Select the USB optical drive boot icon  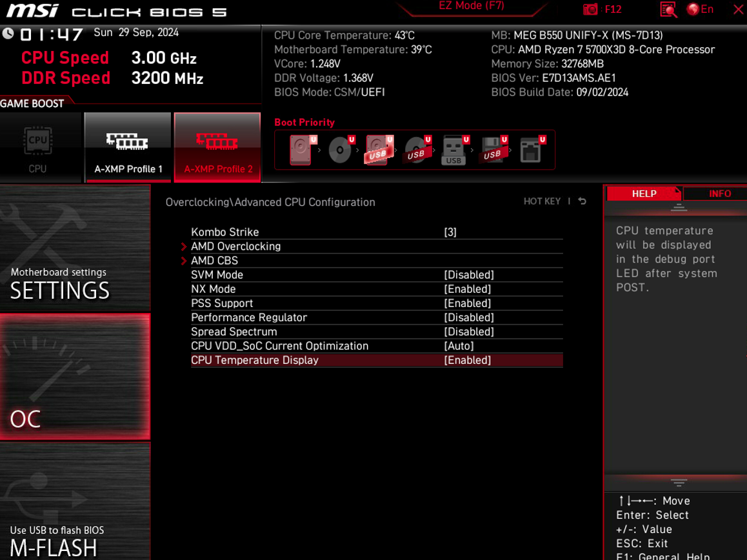click(417, 150)
